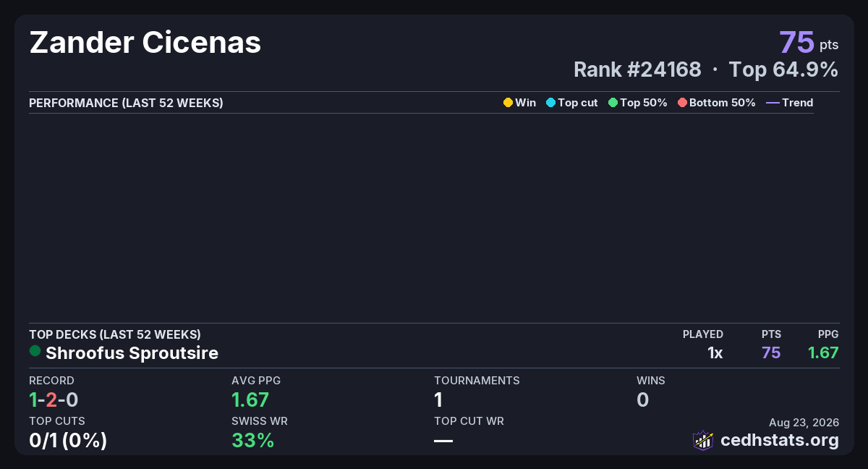
Task: Click the Performance (Last 52 Weeks) heading
Action: click(126, 103)
